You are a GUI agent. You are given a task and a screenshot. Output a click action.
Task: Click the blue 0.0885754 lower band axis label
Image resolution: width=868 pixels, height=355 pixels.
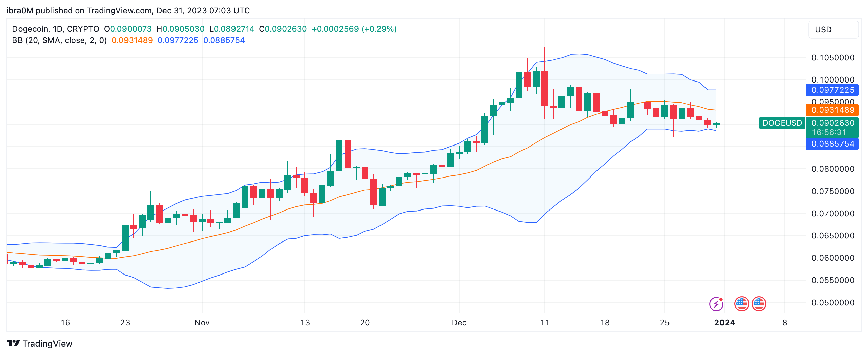832,144
